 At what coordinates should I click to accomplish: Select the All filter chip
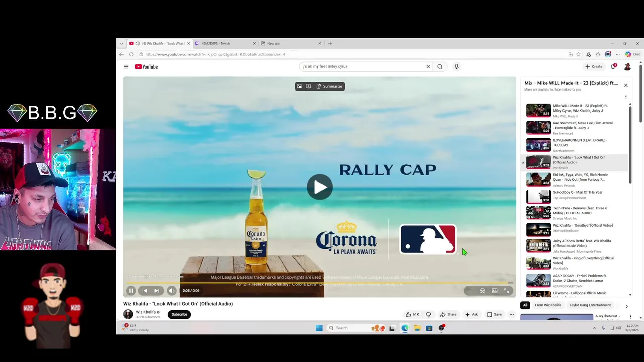(x=525, y=305)
